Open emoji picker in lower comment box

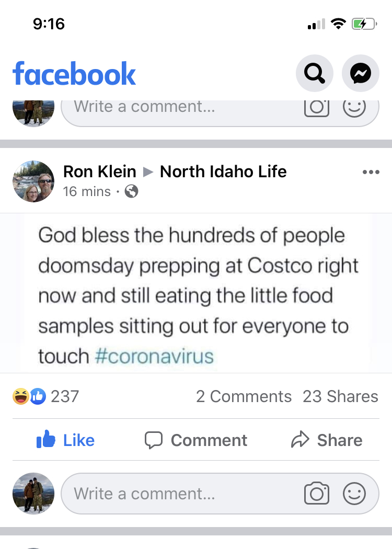354,494
